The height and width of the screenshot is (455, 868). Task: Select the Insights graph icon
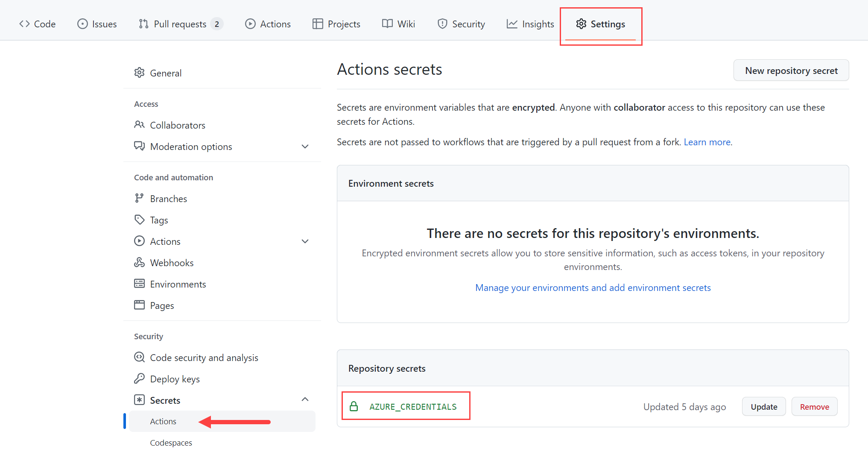512,24
